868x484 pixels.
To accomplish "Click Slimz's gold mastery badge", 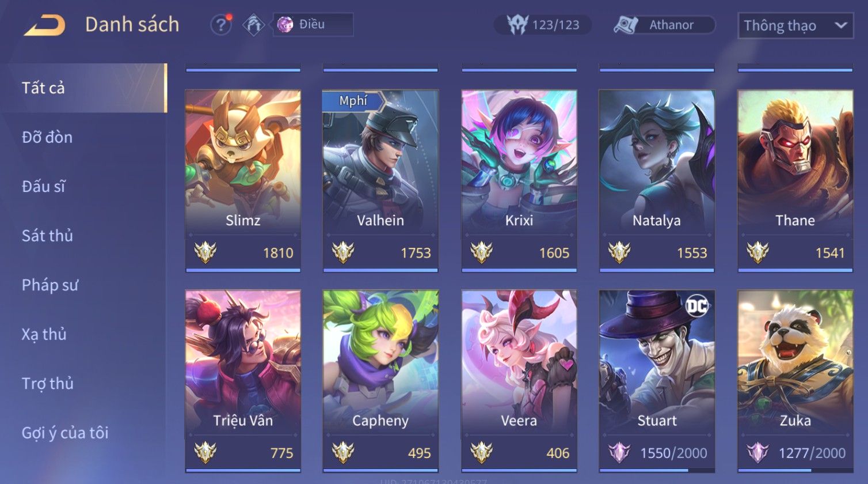I will tap(205, 252).
